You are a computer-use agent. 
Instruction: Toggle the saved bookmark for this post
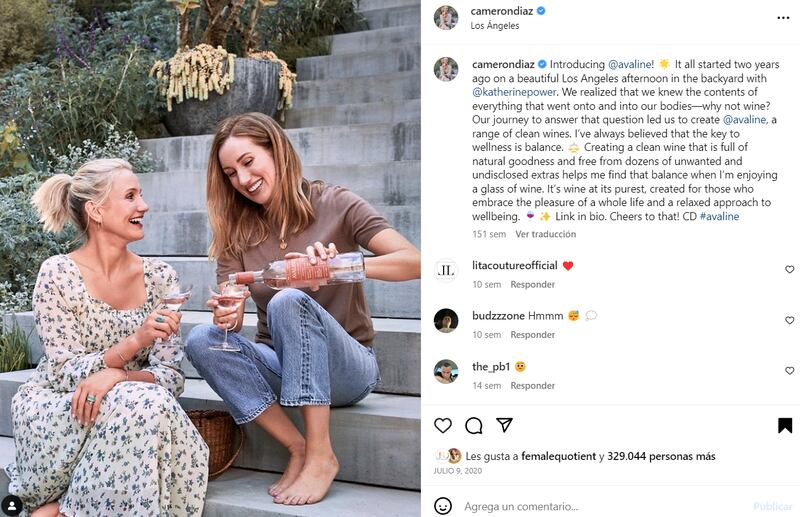click(x=785, y=426)
